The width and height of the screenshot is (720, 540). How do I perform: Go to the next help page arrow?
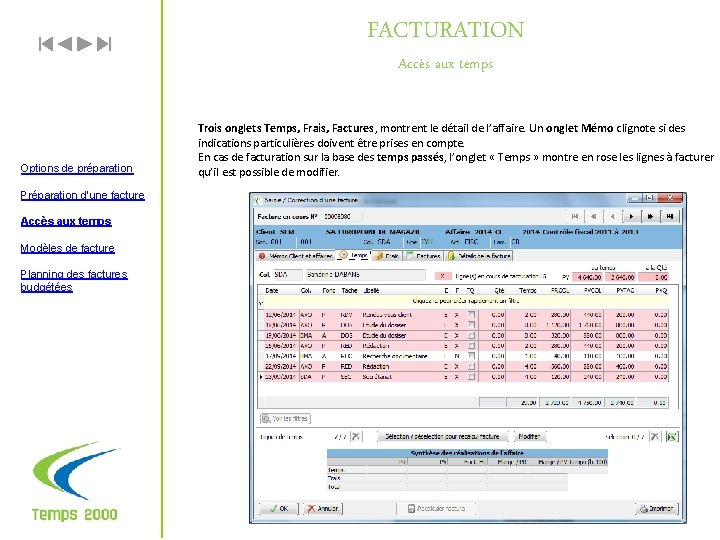tap(84, 44)
